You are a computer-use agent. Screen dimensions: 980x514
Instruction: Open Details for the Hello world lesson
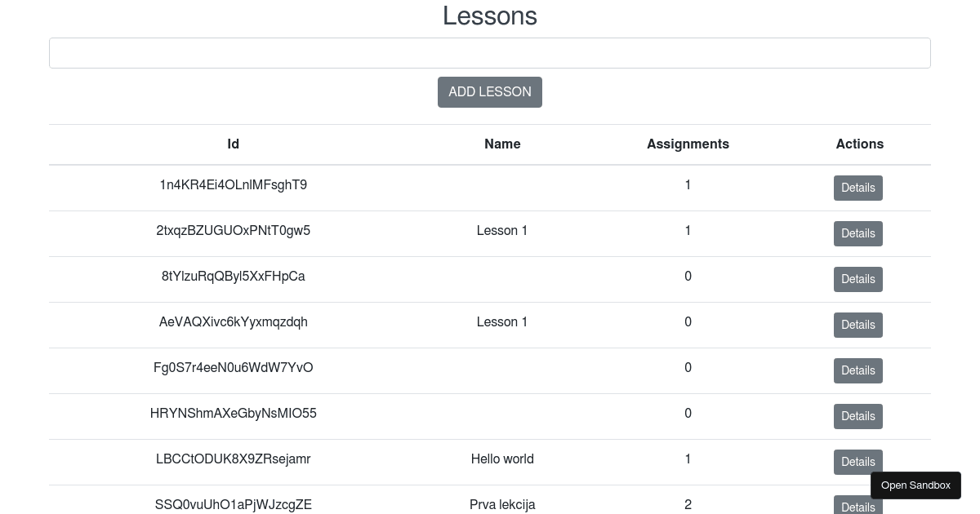[x=857, y=462]
